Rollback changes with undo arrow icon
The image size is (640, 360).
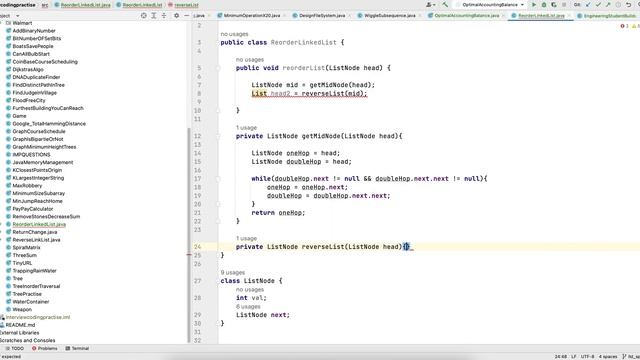pos(628,4)
